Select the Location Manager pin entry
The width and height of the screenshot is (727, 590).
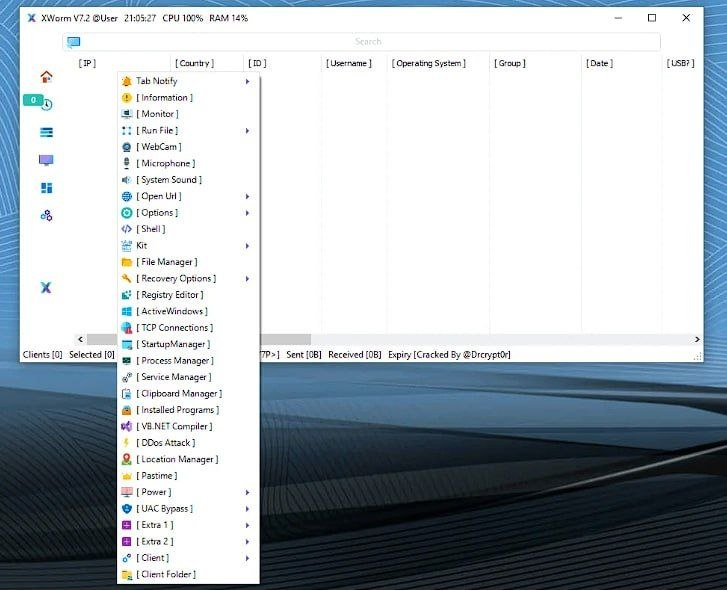[188, 459]
